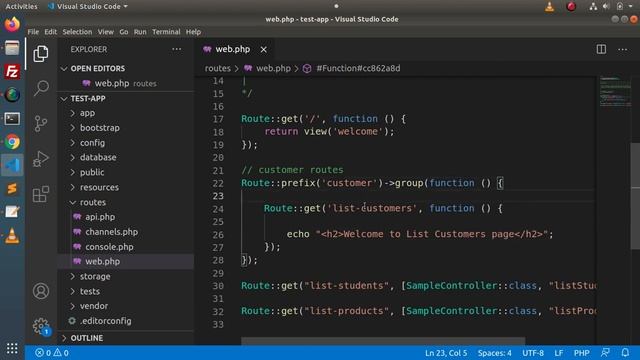Expand the app folder
Image resolution: width=640 pixels, height=360 pixels.
[125, 113]
